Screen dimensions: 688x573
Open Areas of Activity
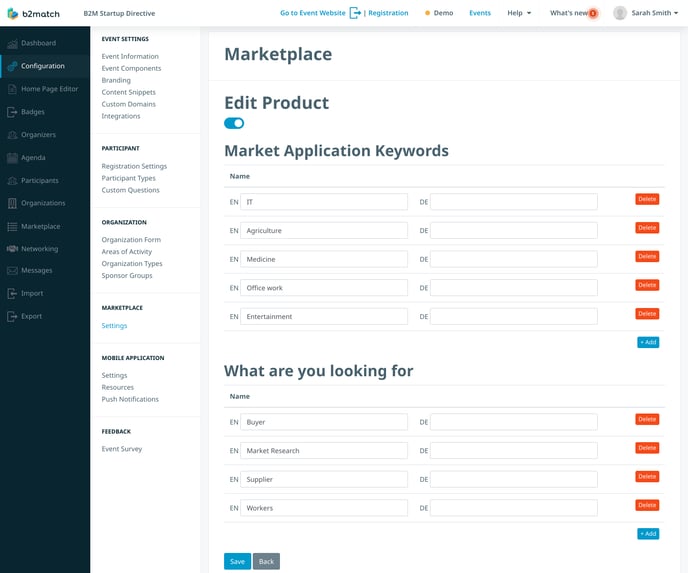tap(126, 251)
